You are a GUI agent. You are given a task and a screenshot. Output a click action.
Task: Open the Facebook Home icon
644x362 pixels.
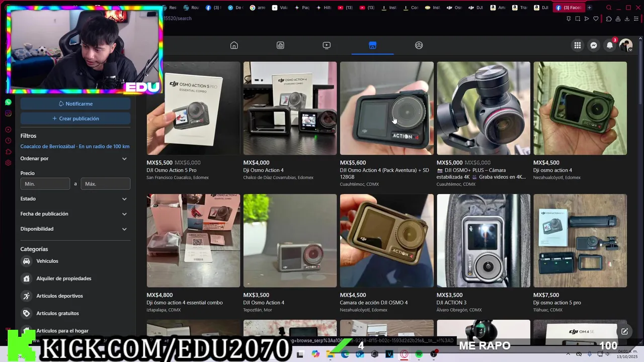click(234, 45)
